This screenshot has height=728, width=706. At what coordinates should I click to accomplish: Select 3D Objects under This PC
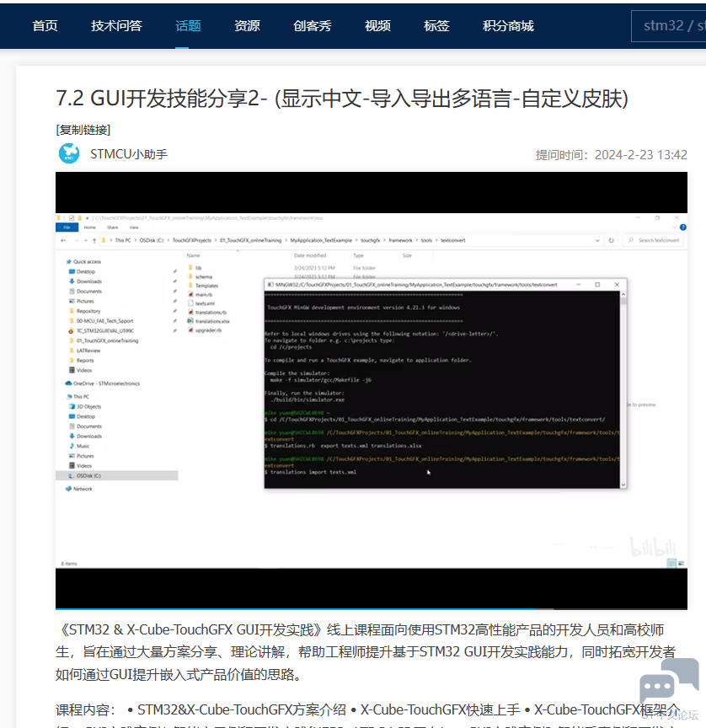pyautogui.click(x=85, y=406)
